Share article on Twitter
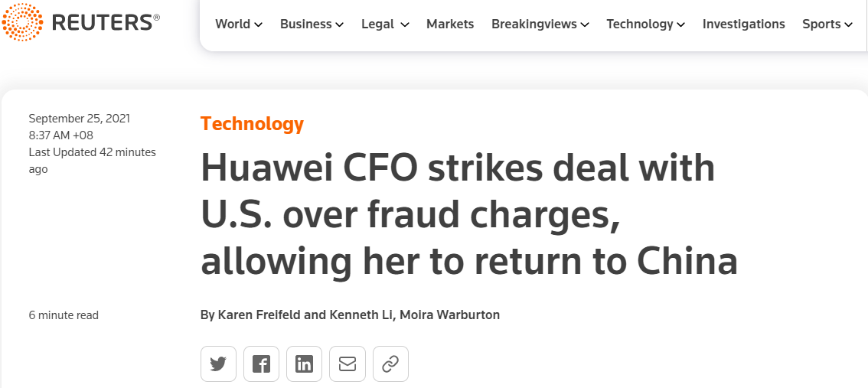Screen dimensions: 868x388 (x=218, y=364)
